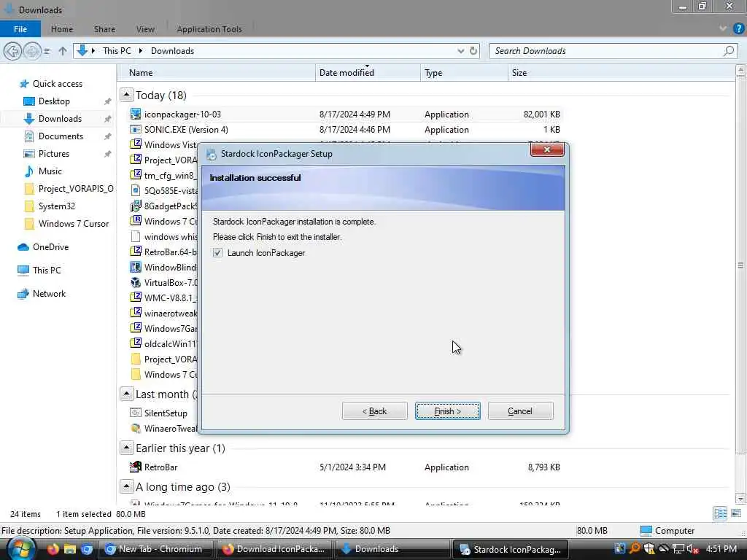This screenshot has height=560, width=747.
Task: Open recent locations dropdown arrow
Action: pos(47,51)
